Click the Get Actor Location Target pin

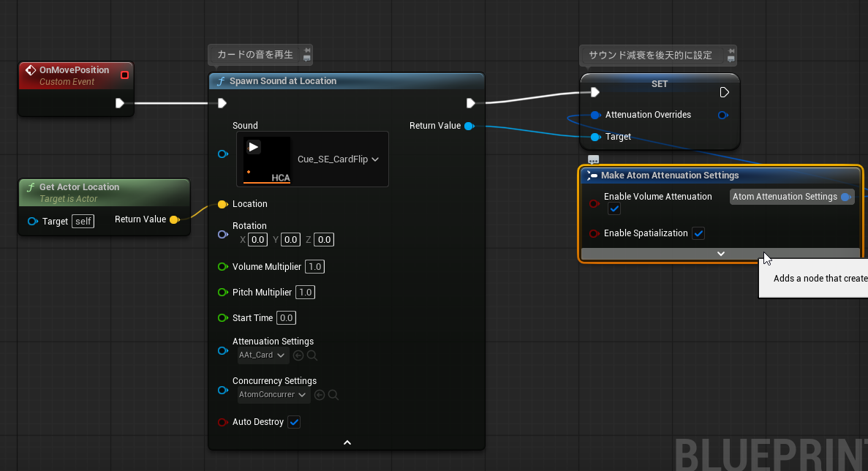pyautogui.click(x=33, y=222)
